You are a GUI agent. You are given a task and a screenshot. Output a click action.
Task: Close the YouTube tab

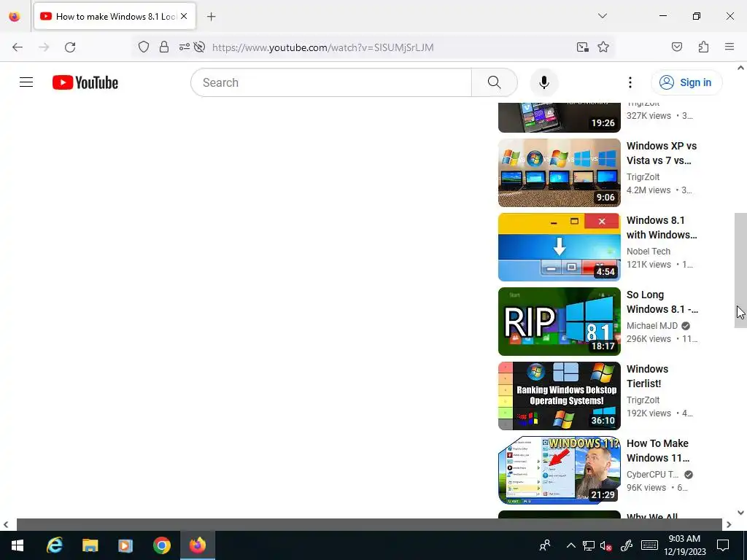pos(184,17)
